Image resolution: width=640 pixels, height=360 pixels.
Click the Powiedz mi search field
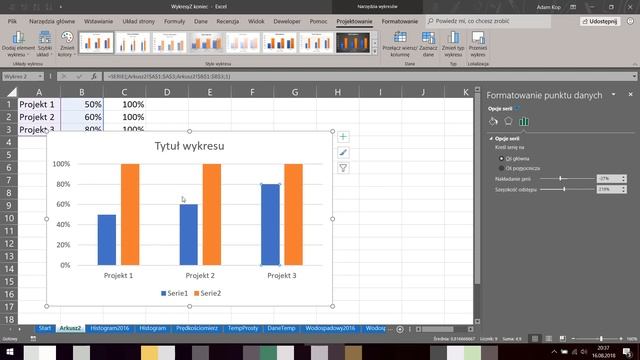click(x=488, y=21)
